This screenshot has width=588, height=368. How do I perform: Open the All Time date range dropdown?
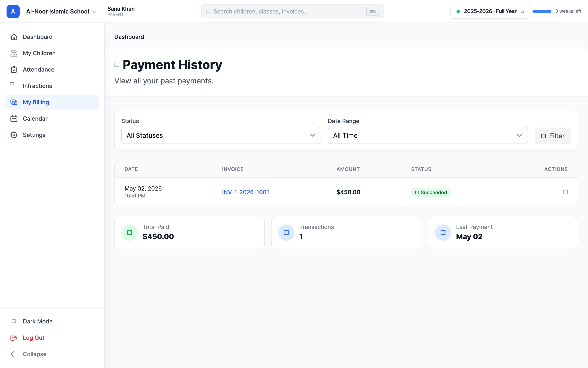point(428,135)
